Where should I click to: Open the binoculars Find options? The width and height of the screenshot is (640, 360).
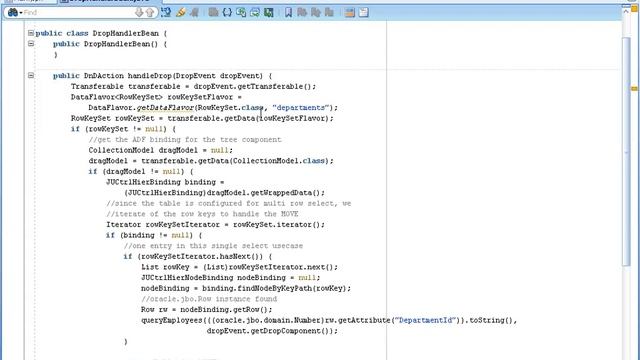[x=14, y=13]
